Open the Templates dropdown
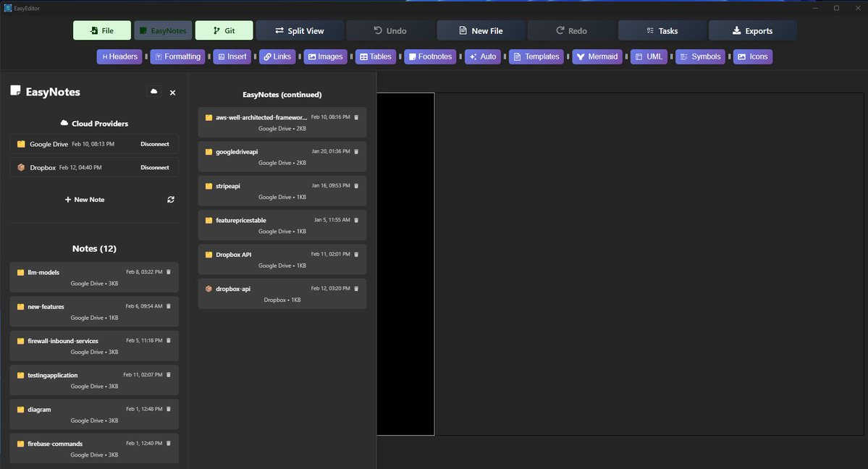Screen dimensions: 868x469 (536, 56)
